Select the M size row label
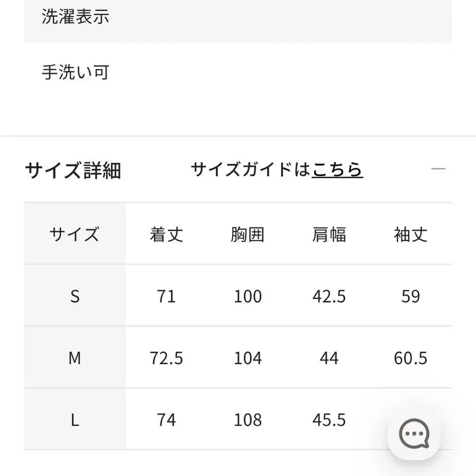 75,358
